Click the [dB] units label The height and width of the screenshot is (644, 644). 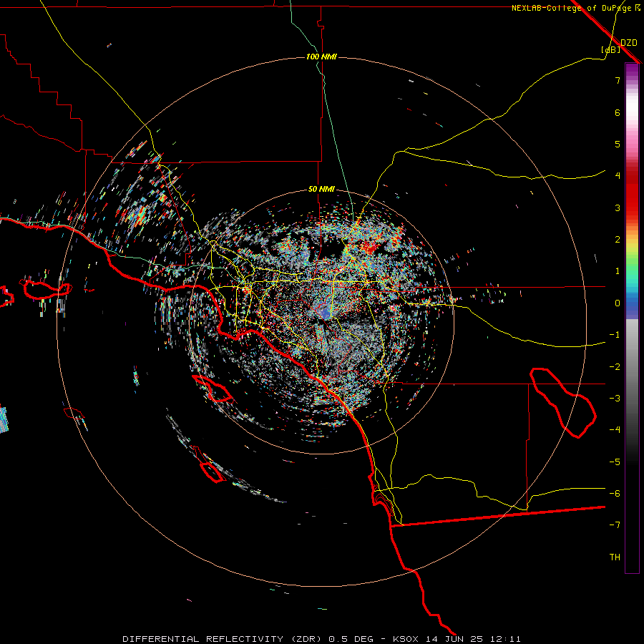point(611,49)
